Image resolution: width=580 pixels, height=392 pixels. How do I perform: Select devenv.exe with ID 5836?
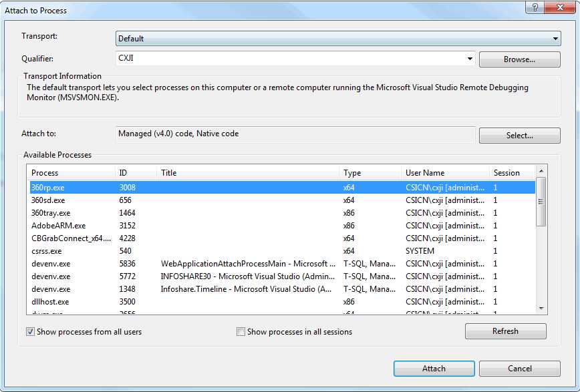pyautogui.click(x=282, y=264)
